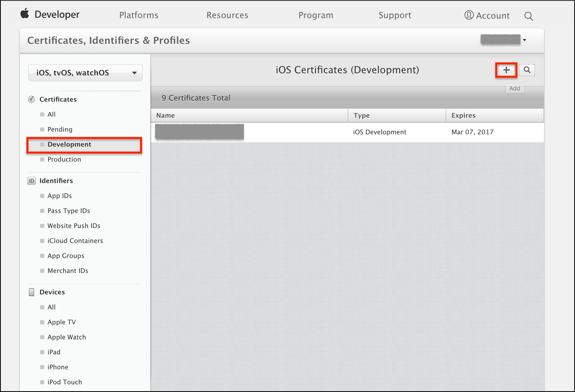Click the search magnifier in the top navigation
This screenshot has width=575, height=392.
pyautogui.click(x=528, y=16)
